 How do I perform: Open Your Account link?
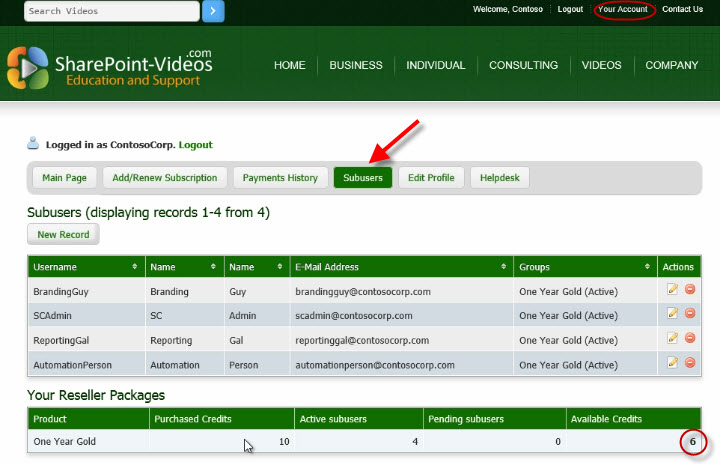tap(623, 9)
